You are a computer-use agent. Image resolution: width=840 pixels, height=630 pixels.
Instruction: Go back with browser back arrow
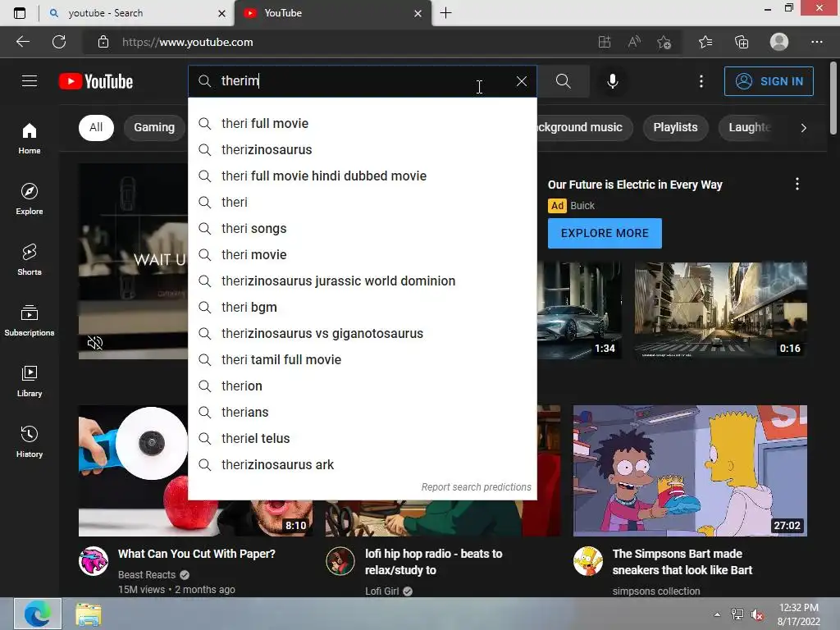pyautogui.click(x=22, y=42)
